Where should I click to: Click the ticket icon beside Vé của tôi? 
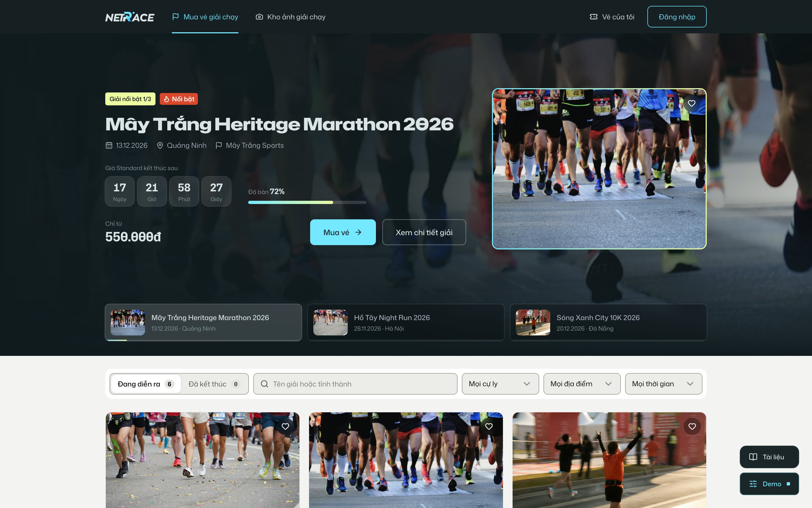594,17
